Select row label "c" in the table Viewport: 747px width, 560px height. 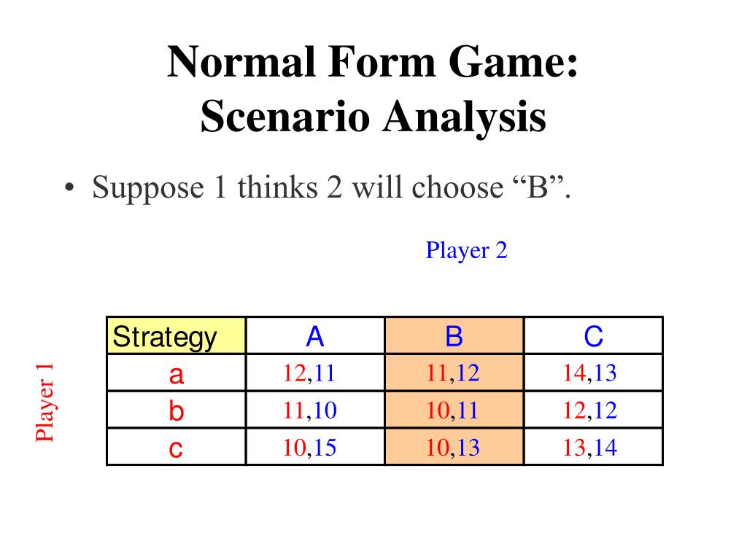point(176,448)
